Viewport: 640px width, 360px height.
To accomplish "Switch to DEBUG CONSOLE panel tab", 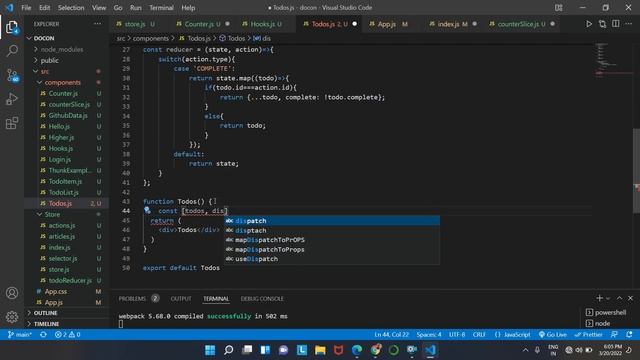I will click(x=262, y=298).
